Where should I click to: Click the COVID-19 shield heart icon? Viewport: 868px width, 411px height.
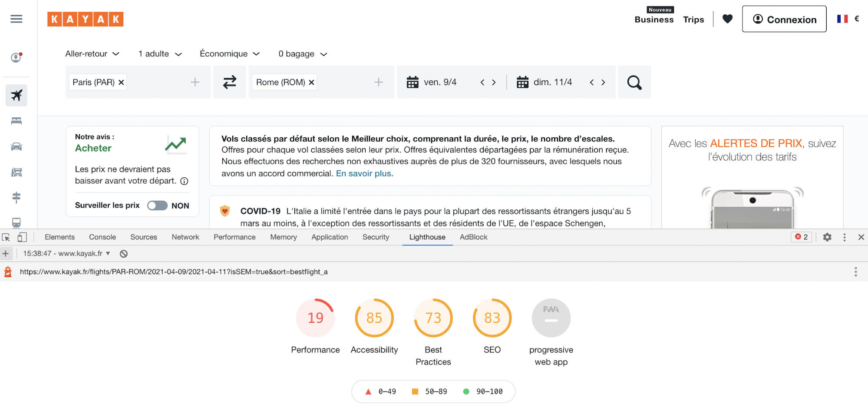tap(225, 211)
